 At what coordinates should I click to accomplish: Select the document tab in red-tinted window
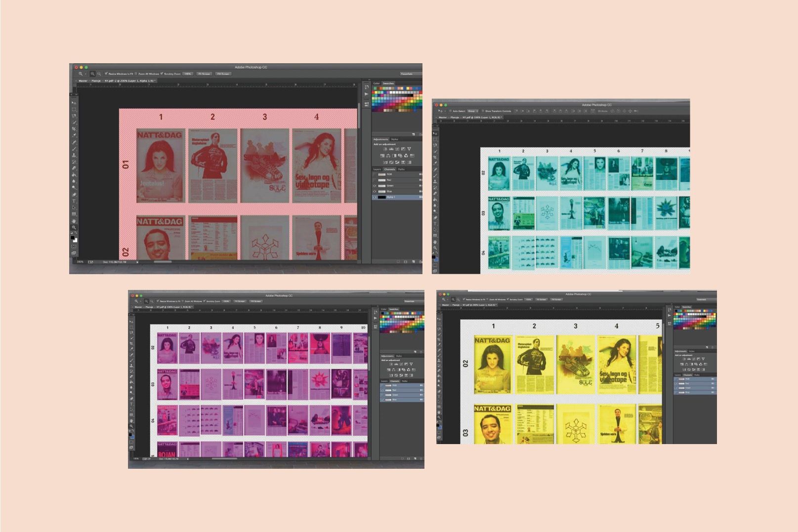pos(117,81)
